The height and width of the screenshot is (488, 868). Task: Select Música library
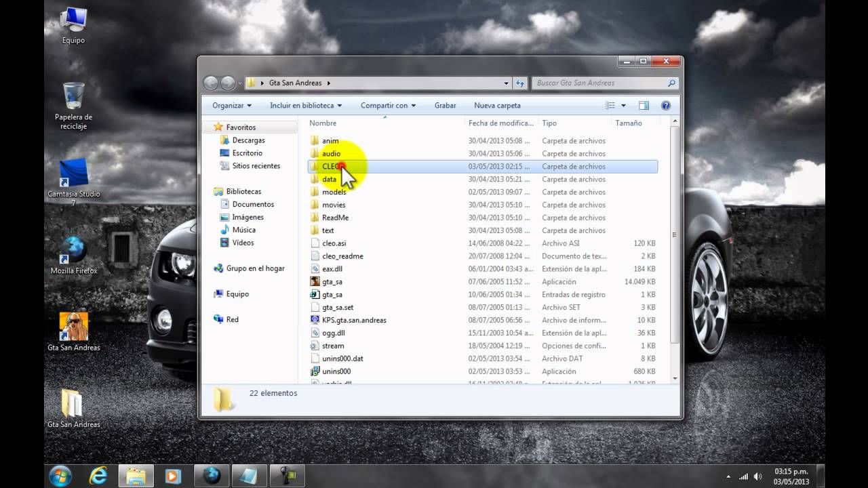tap(243, 230)
